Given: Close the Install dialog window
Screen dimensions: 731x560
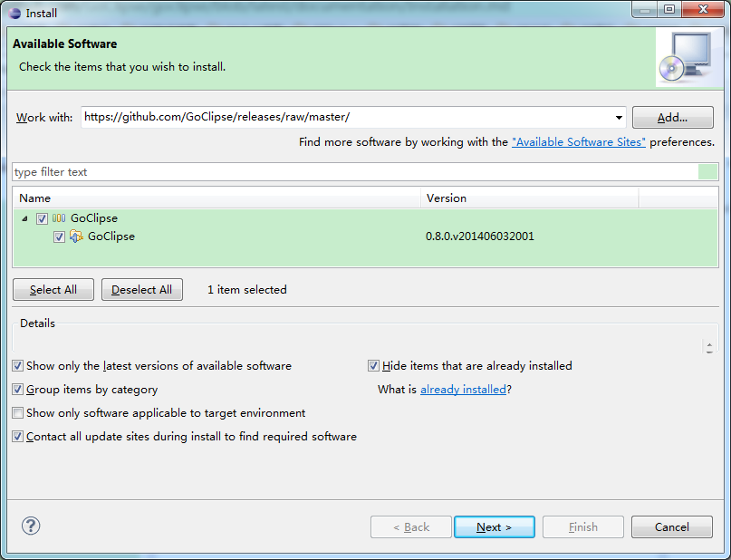Looking at the screenshot, I should pyautogui.click(x=704, y=10).
